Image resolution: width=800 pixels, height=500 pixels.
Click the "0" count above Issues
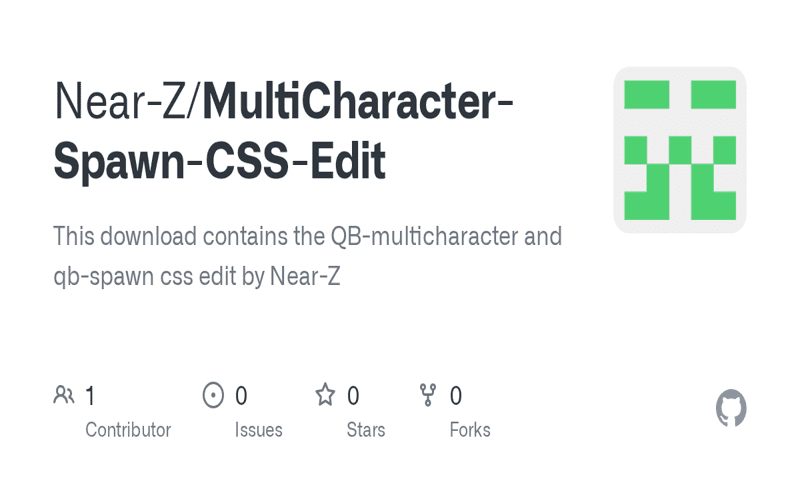click(x=241, y=396)
